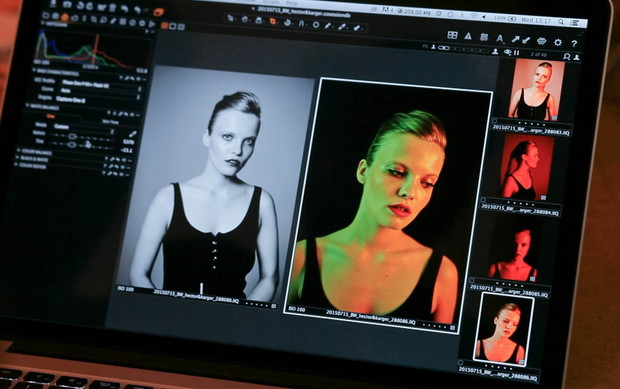Switch to the orange Grey tab
Viewport: 620px width, 389px height.
[51, 116]
